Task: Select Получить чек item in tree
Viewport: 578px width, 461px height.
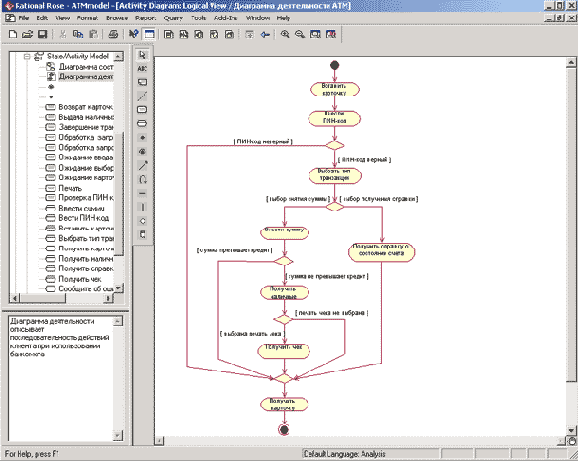Action: 80,279
